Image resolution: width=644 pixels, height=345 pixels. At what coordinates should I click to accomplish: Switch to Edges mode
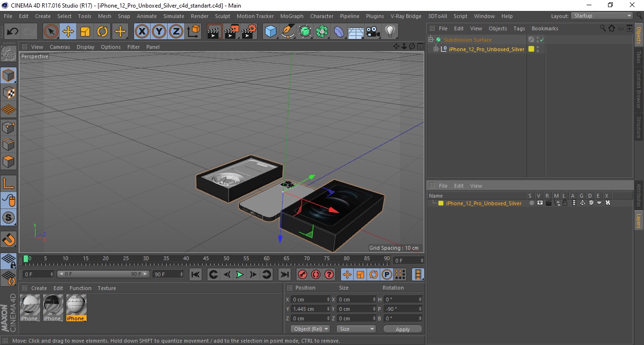click(9, 144)
